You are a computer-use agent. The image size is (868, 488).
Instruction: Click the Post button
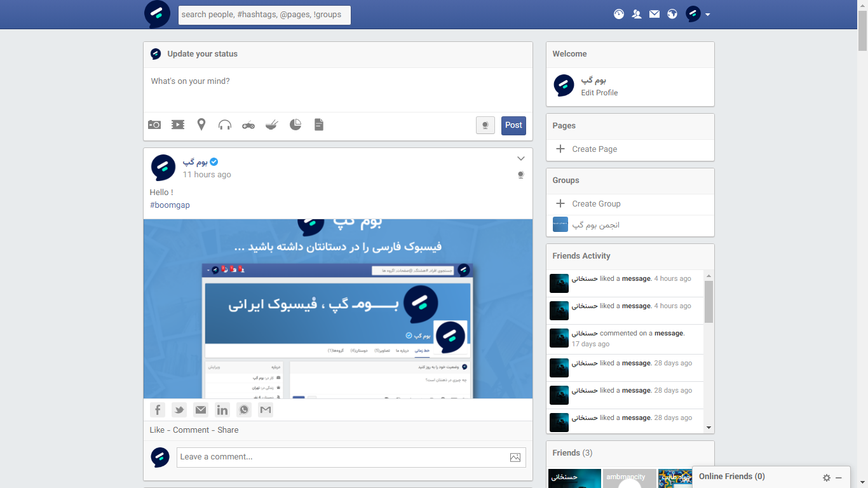point(513,125)
